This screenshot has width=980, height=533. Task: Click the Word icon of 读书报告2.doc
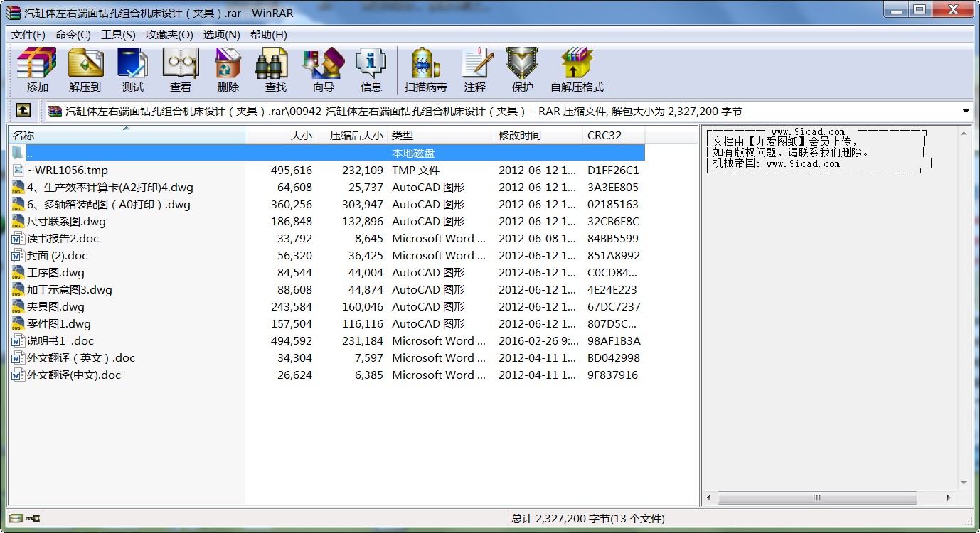18,239
